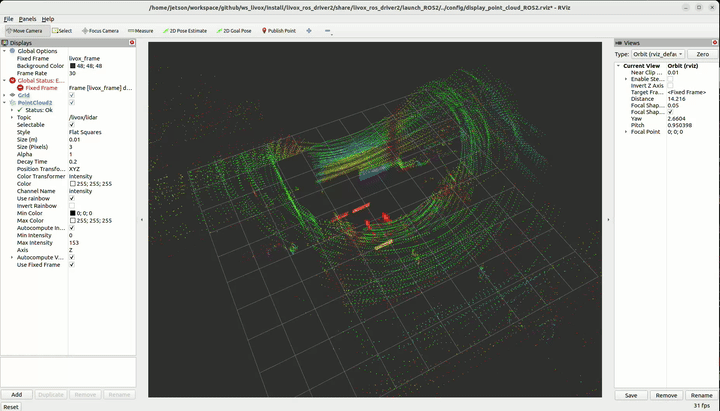Toggle the PointCloud2 display checkbox
The width and height of the screenshot is (720, 411).
(x=72, y=102)
